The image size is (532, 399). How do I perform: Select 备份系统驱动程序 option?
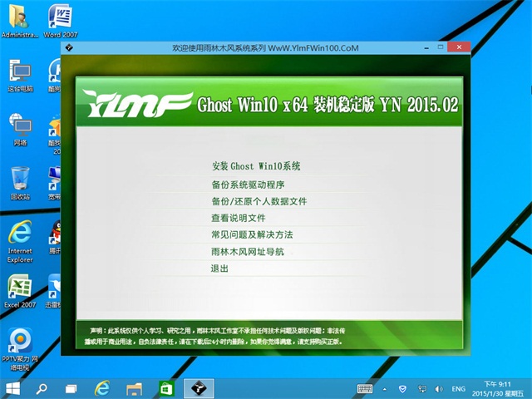[x=248, y=185]
